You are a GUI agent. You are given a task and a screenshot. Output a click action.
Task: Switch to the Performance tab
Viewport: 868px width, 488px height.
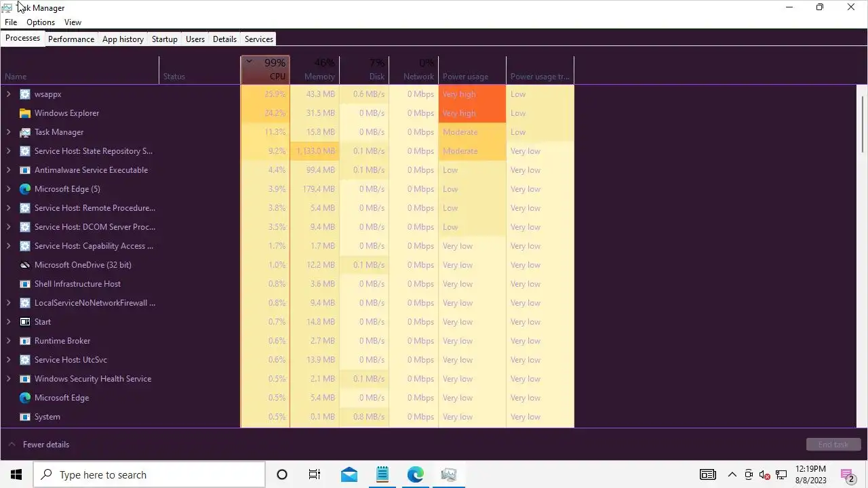point(71,39)
